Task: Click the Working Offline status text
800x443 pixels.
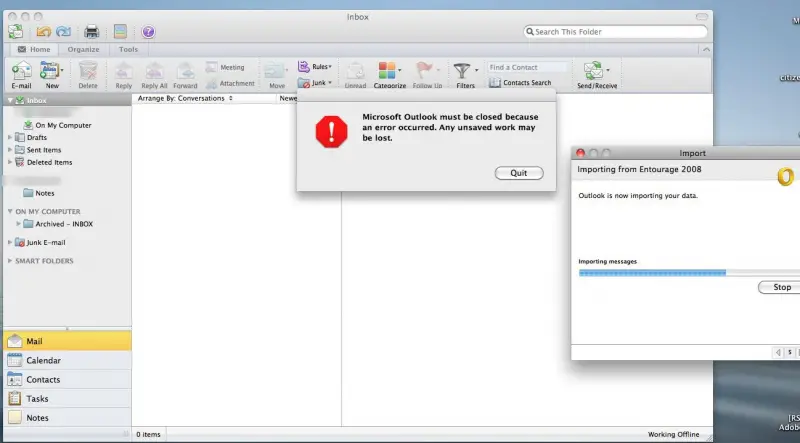Action: tap(673, 434)
